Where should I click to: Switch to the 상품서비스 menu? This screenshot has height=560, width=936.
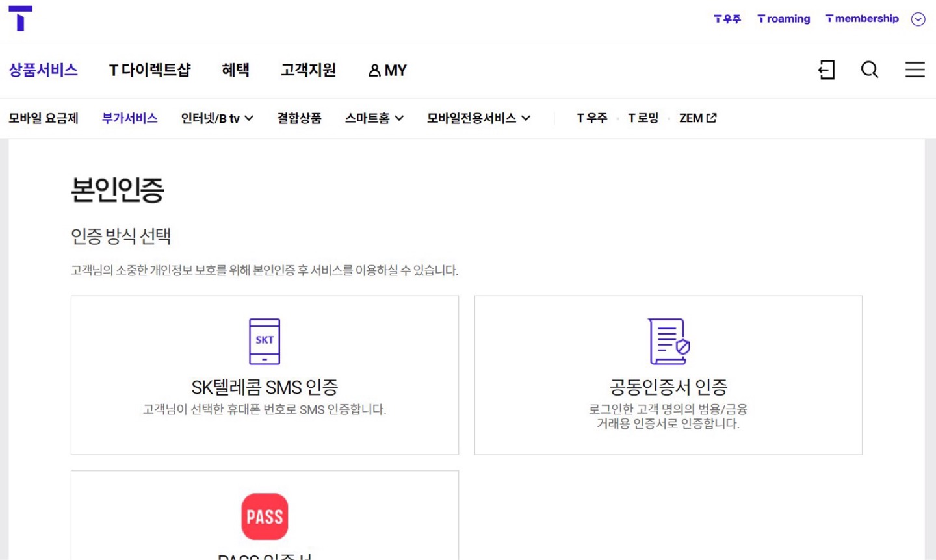[x=43, y=70]
